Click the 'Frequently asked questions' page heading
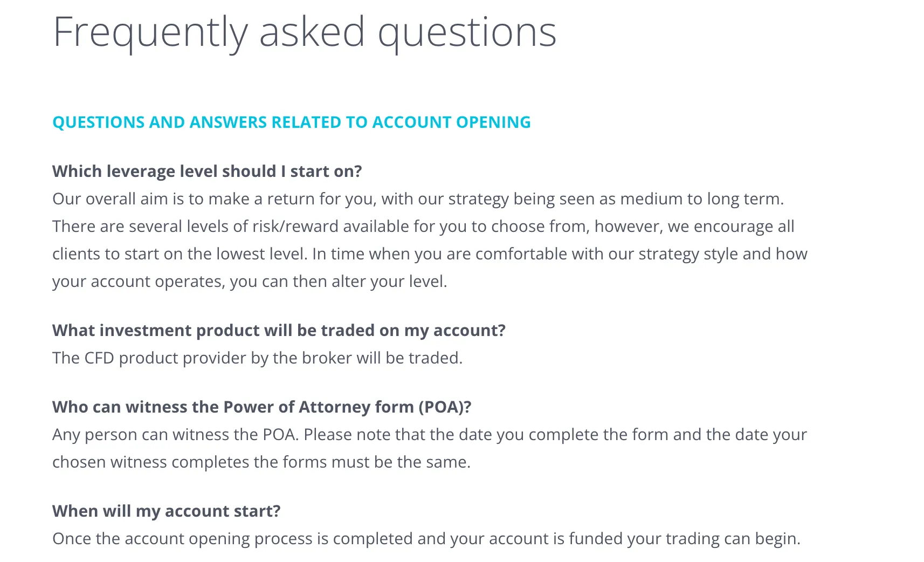This screenshot has height=562, width=924. coord(305,32)
